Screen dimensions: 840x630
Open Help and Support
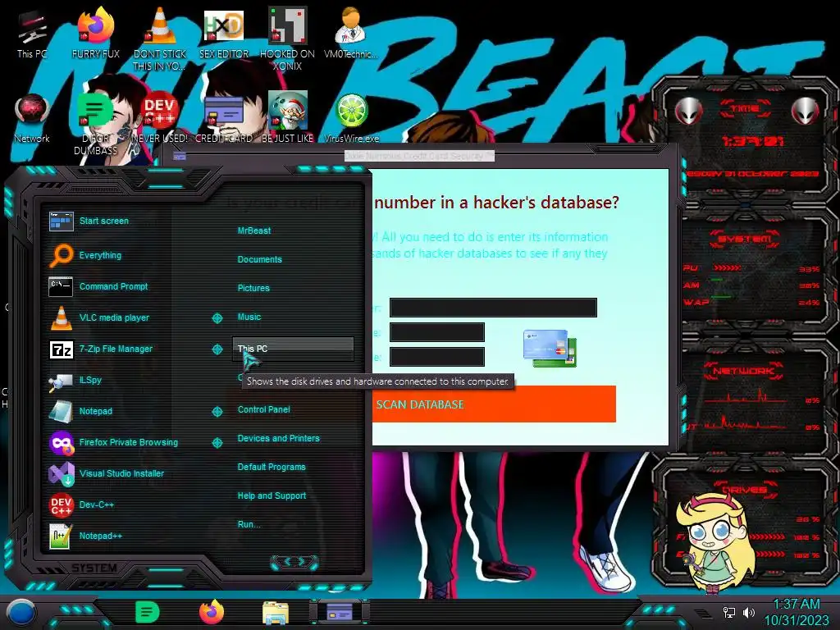coord(272,496)
